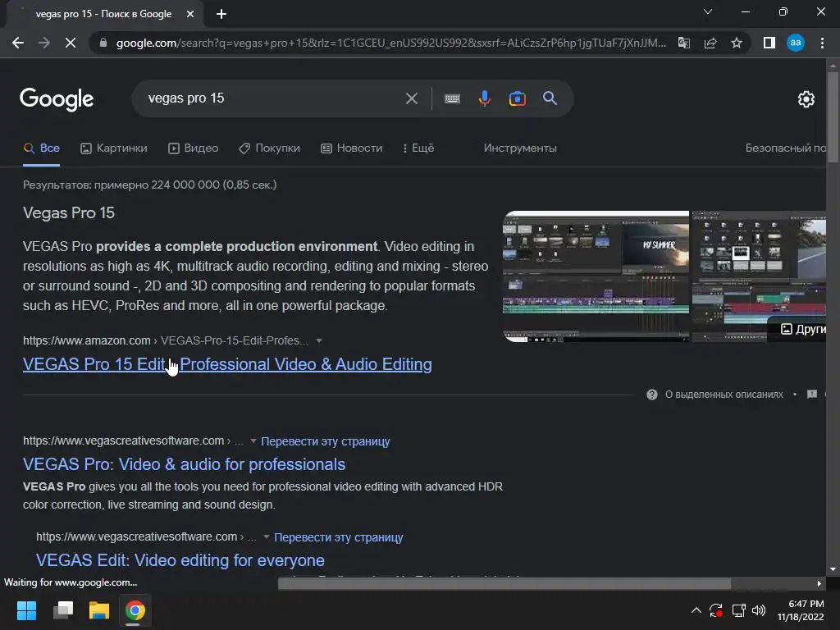Open Chrome three-dot menu
The height and width of the screenshot is (630, 840).
tap(822, 43)
